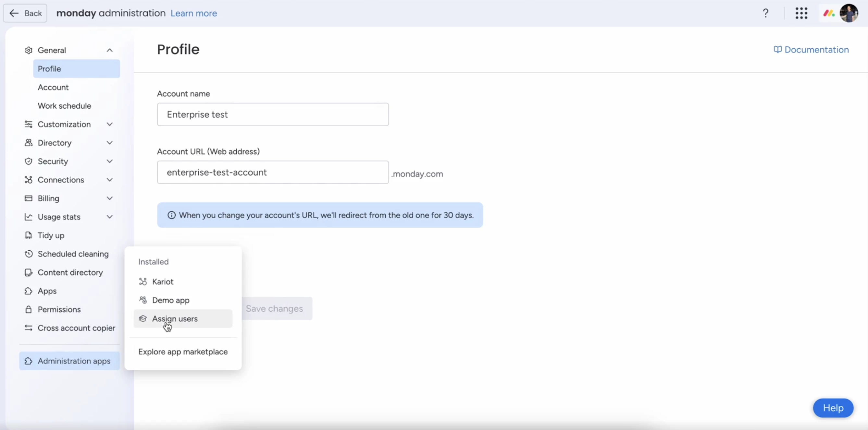Screen dimensions: 868x430
Task: Click the Cross account copier arrows icon
Action: (29, 328)
